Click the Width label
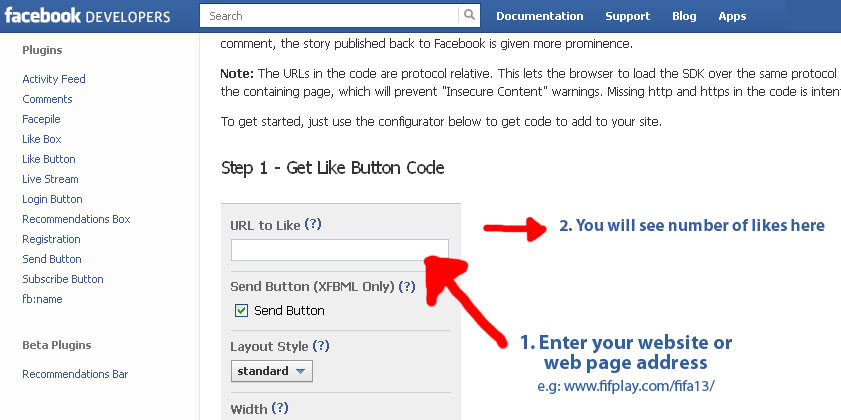The height and width of the screenshot is (420, 841). click(x=249, y=409)
